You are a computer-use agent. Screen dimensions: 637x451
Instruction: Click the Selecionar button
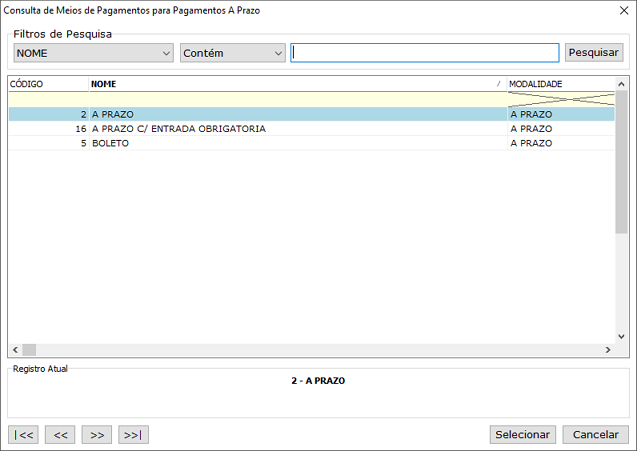522,434
